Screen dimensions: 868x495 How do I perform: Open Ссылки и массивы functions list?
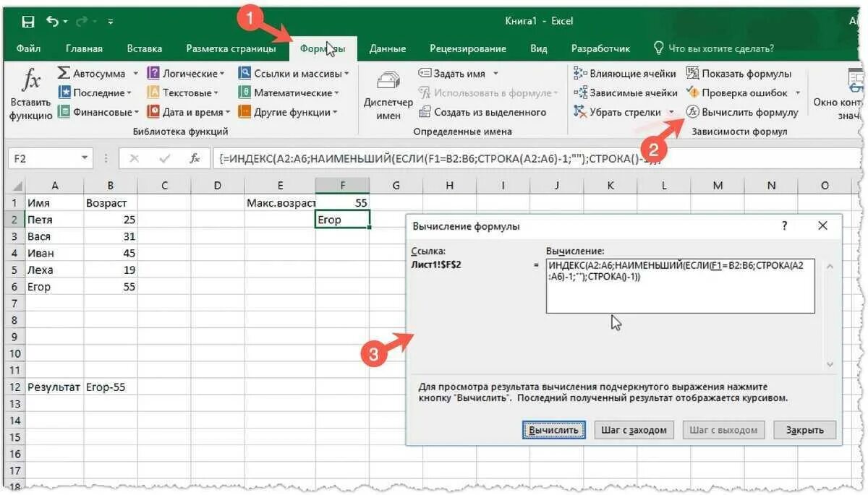[x=294, y=74]
